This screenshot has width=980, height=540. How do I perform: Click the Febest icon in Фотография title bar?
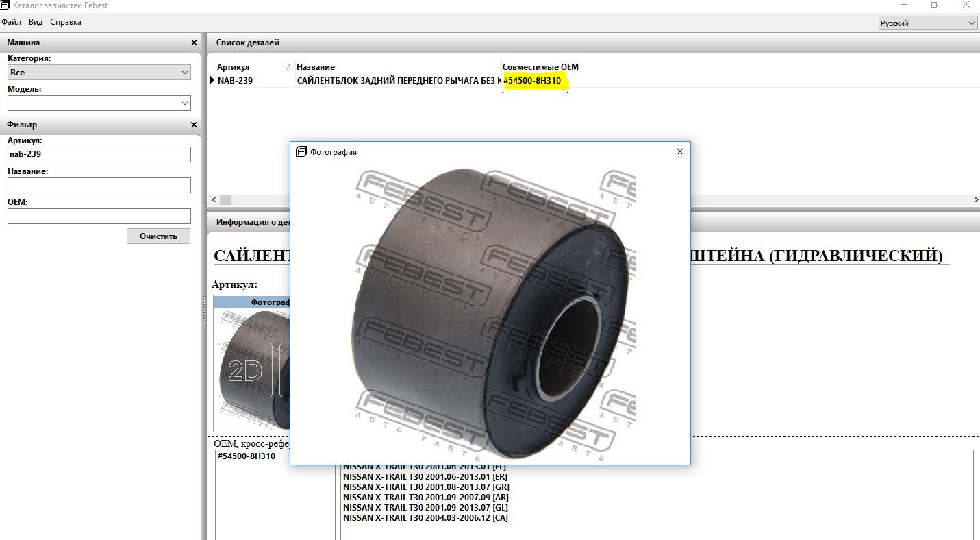[301, 151]
